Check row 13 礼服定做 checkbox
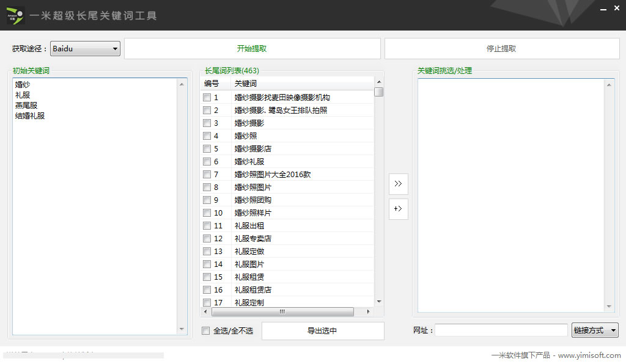Viewport: 626px width, 364px height. click(x=207, y=251)
